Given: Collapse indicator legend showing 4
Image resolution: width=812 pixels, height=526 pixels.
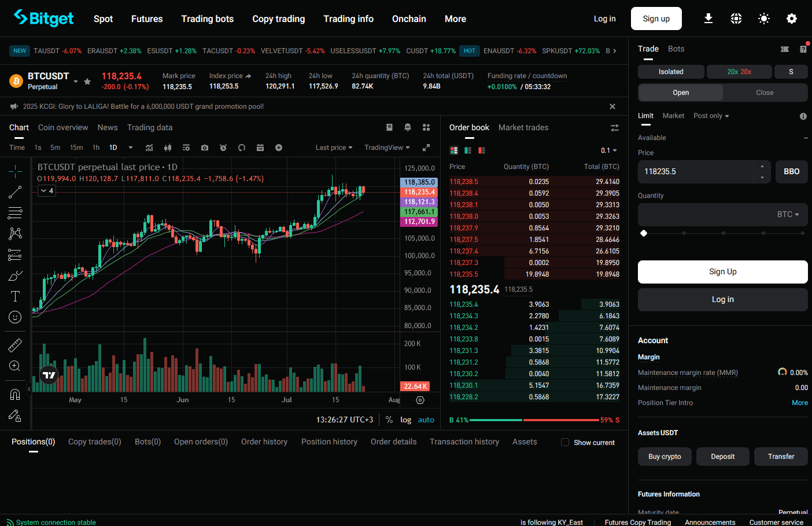Looking at the screenshot, I should tap(47, 190).
